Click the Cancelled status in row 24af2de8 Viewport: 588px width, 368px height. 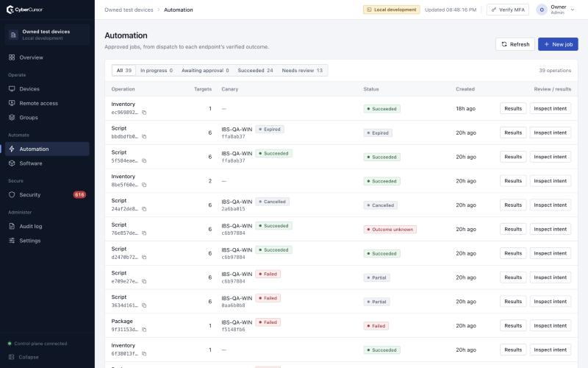coord(380,205)
